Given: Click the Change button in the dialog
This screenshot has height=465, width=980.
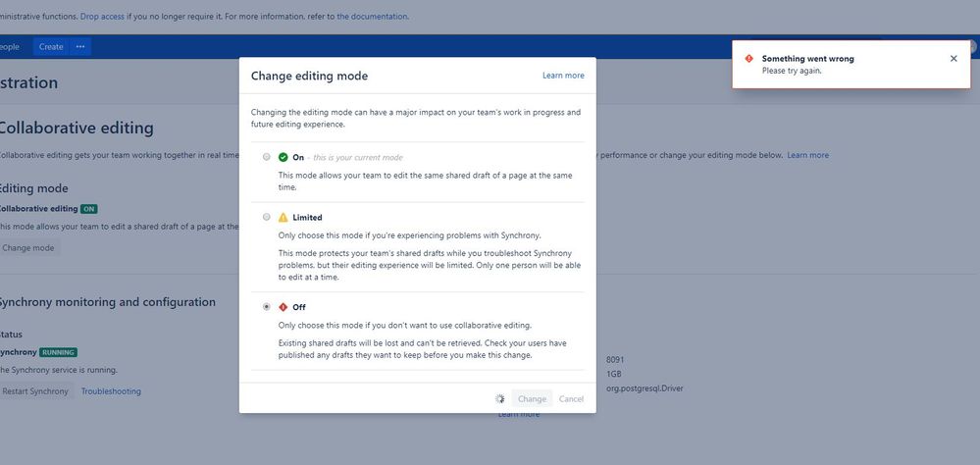Looking at the screenshot, I should coord(532,398).
